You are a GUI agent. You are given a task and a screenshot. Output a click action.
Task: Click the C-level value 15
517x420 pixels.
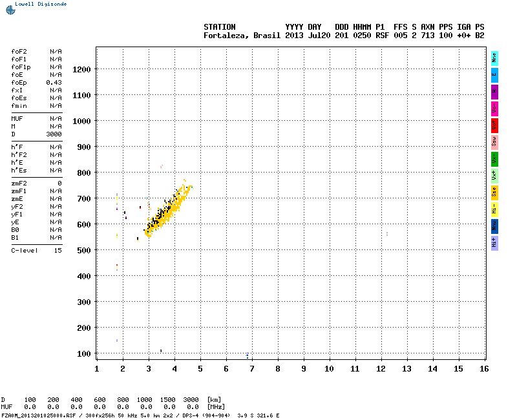(58, 251)
